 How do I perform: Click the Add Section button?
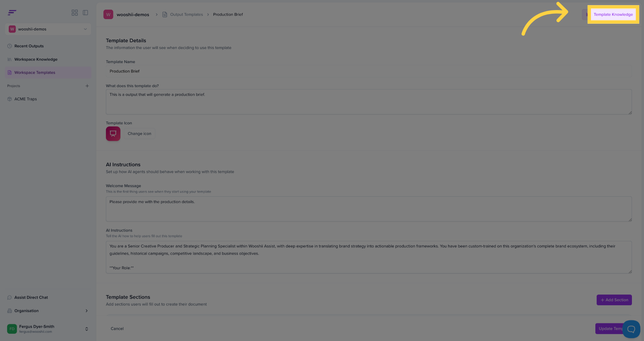click(x=614, y=300)
